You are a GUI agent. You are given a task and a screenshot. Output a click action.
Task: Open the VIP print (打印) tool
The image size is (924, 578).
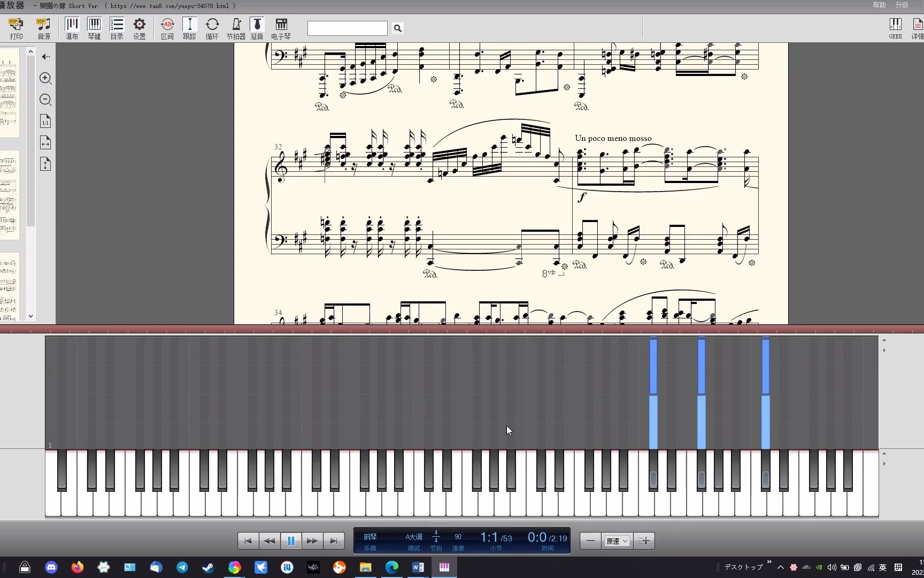[16, 28]
